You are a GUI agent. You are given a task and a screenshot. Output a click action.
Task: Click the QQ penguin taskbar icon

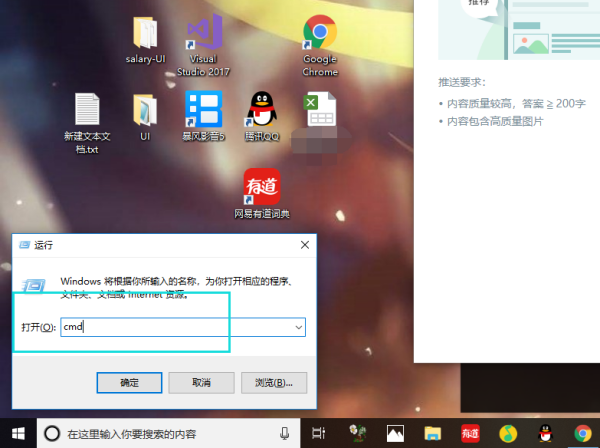(x=545, y=434)
